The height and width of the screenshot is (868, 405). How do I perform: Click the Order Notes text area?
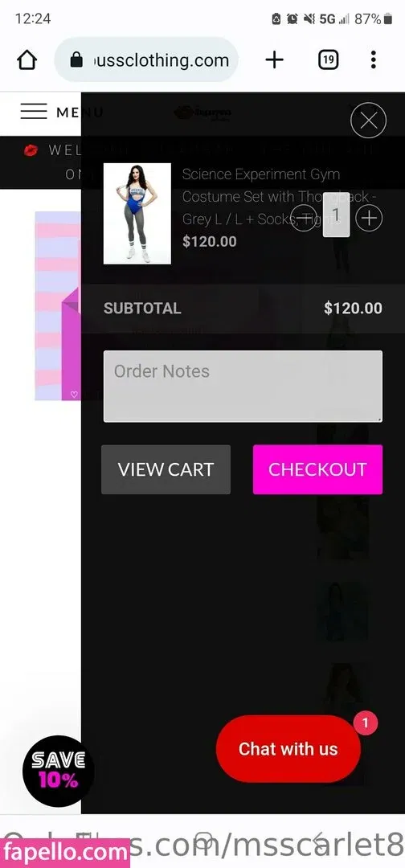[x=243, y=387]
